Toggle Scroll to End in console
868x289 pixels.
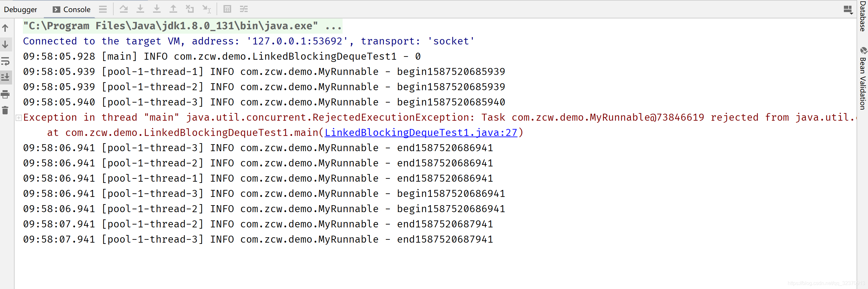pyautogui.click(x=5, y=77)
